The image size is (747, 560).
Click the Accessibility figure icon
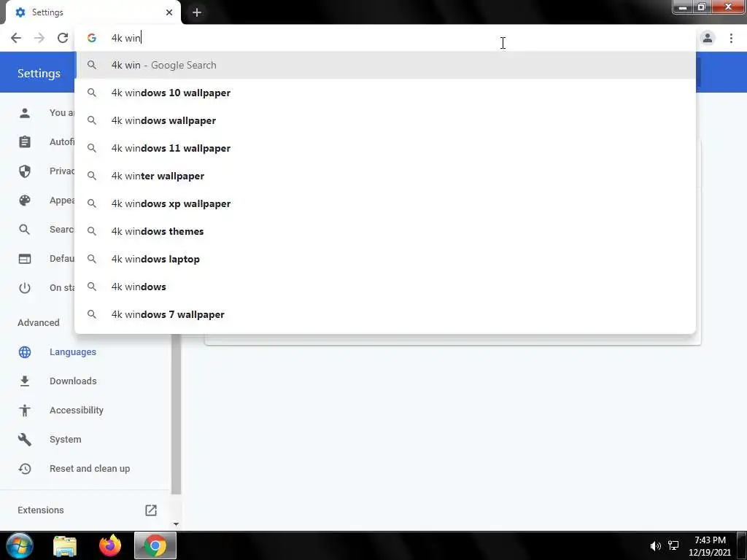coord(25,411)
